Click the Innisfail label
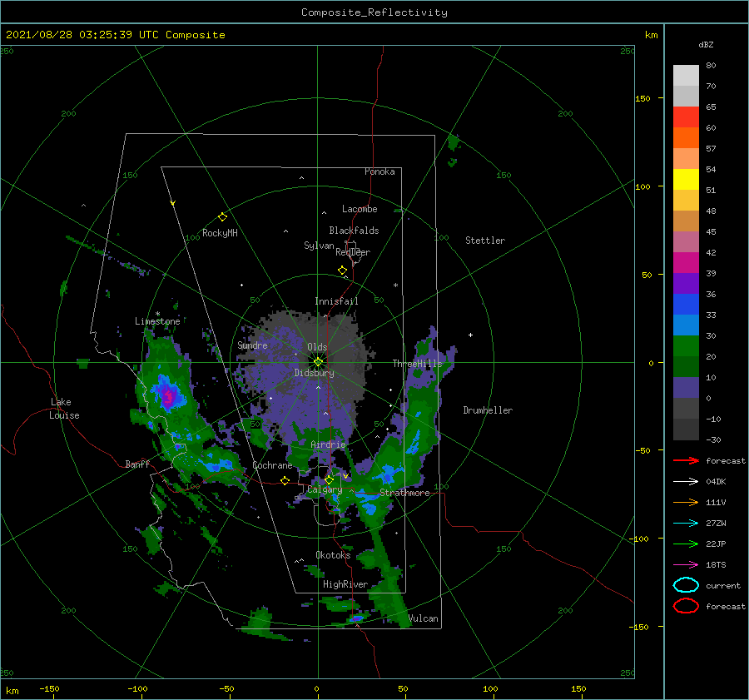Image resolution: width=749 pixels, height=700 pixels. tap(336, 301)
